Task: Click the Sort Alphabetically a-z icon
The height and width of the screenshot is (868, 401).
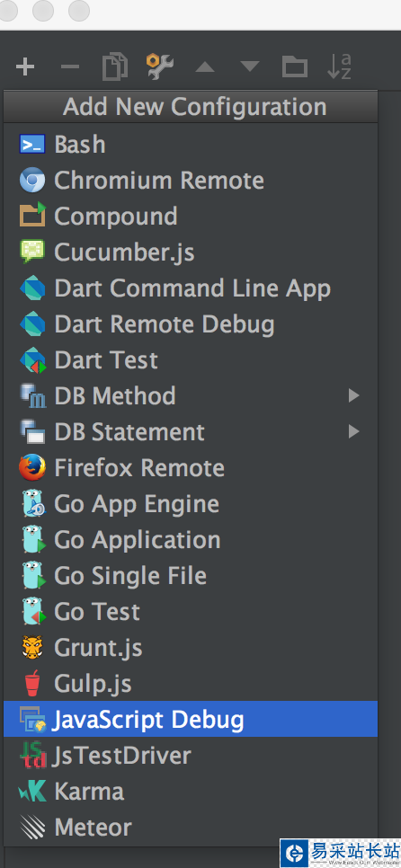Action: [x=339, y=67]
